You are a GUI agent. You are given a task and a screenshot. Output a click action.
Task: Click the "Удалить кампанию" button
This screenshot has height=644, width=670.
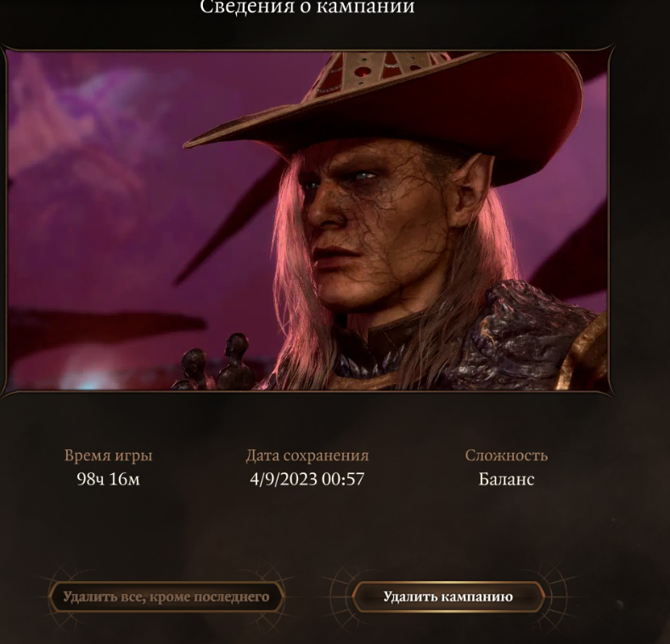(x=448, y=596)
